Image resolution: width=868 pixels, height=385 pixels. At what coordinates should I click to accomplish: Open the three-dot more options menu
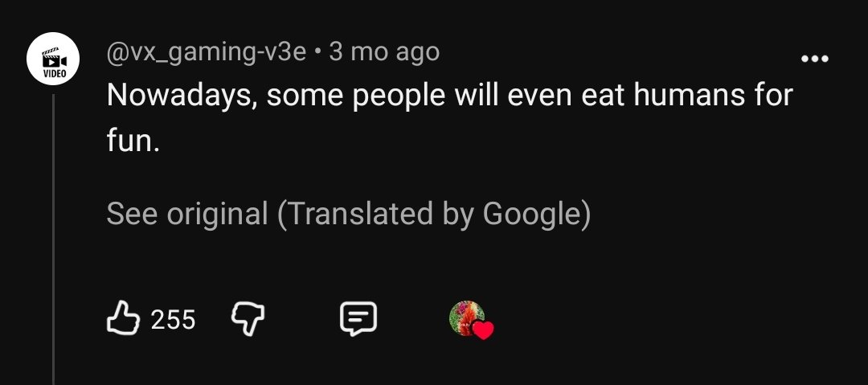pos(815,58)
